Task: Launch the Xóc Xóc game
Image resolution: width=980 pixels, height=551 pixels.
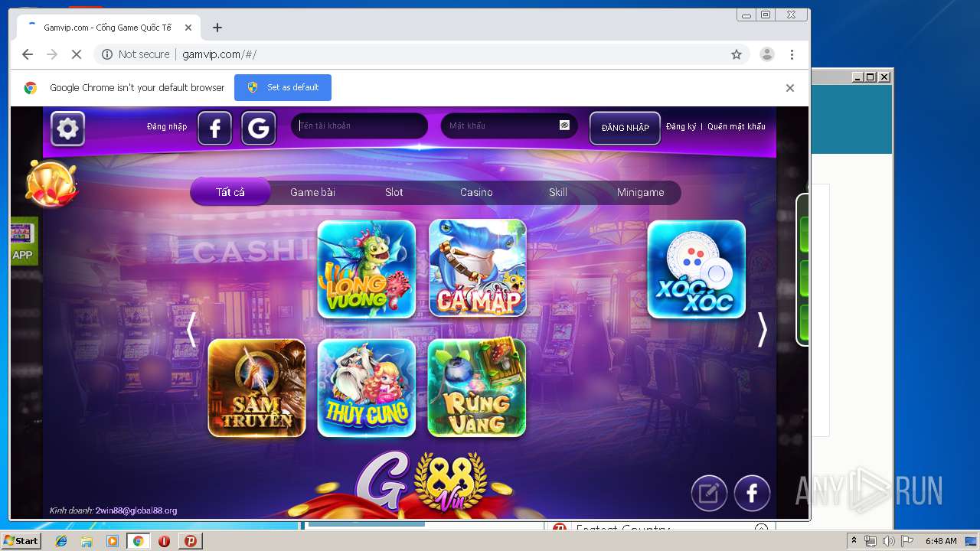Action: [x=697, y=269]
